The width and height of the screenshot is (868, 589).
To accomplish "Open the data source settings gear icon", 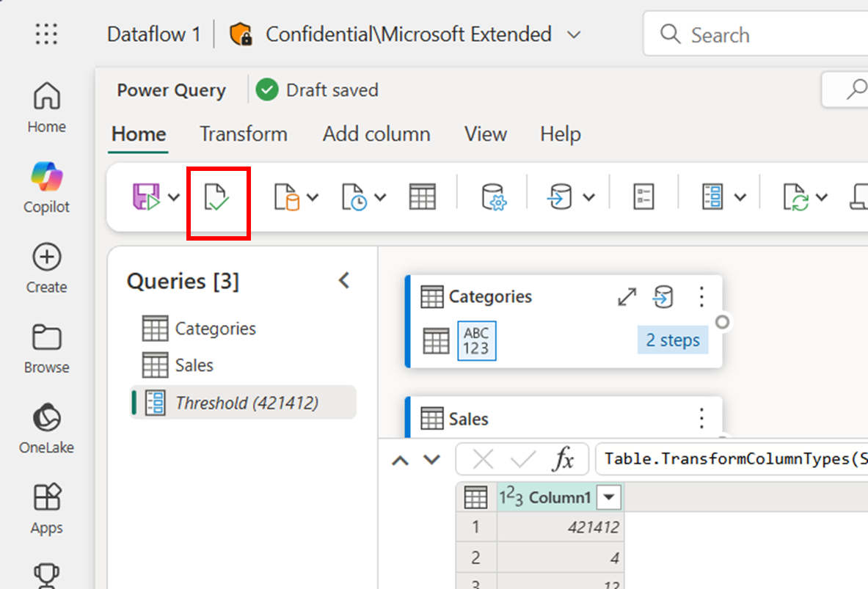I will tap(494, 197).
